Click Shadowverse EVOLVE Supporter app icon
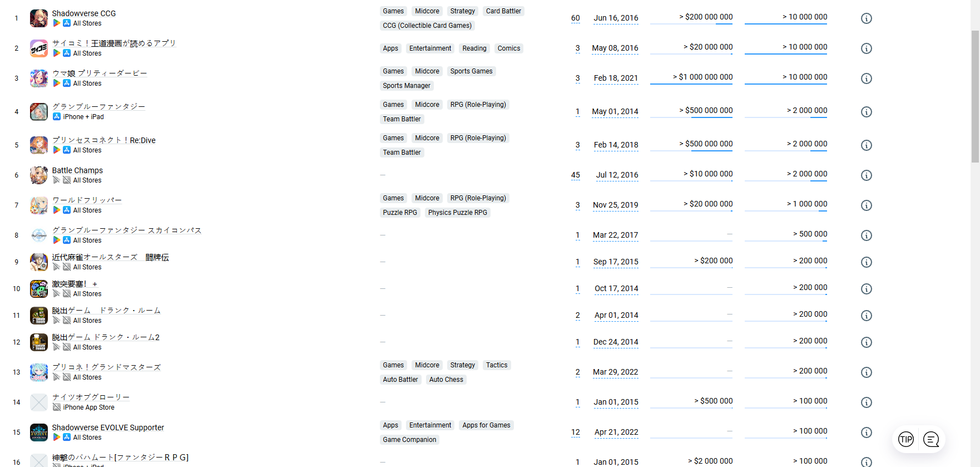 pos(39,432)
